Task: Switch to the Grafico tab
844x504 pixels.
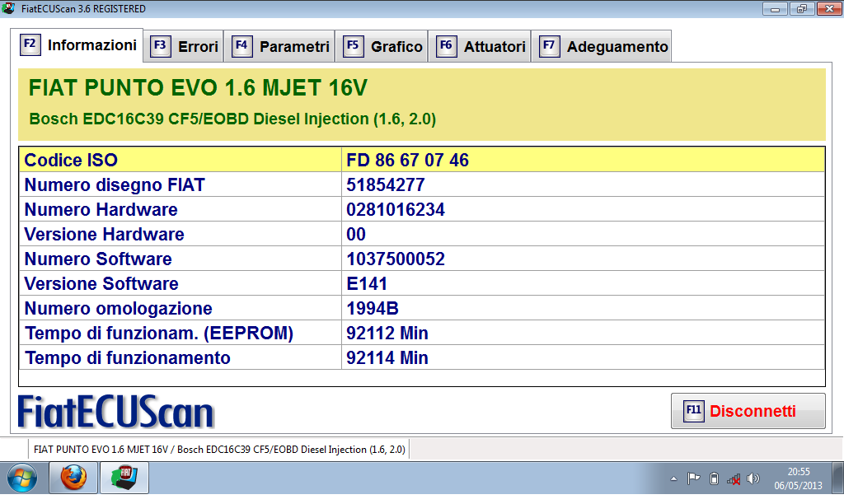Action: pos(382,46)
